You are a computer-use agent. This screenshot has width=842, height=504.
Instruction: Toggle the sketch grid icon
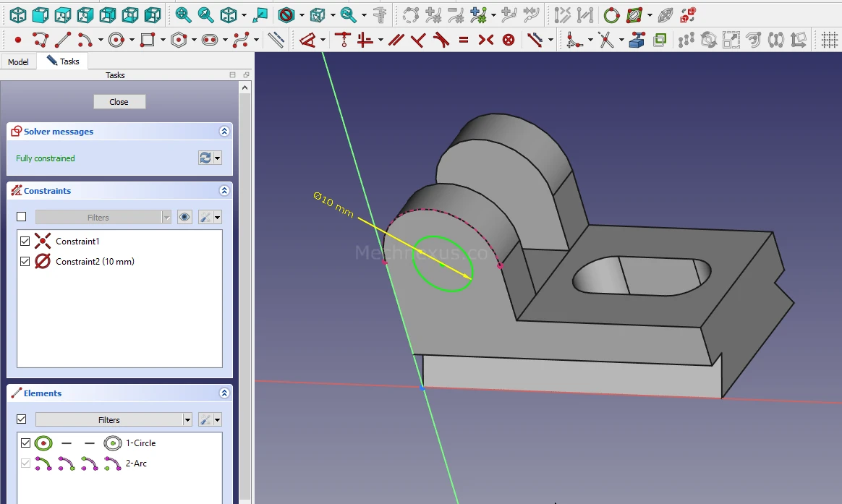point(829,40)
